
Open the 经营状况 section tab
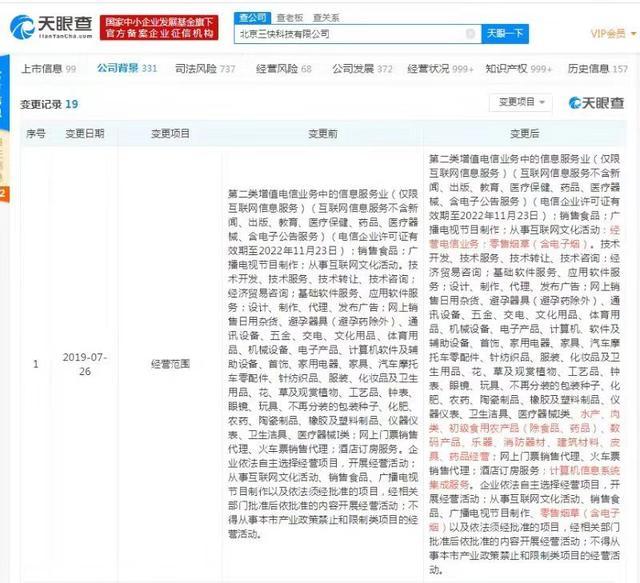pyautogui.click(x=440, y=69)
